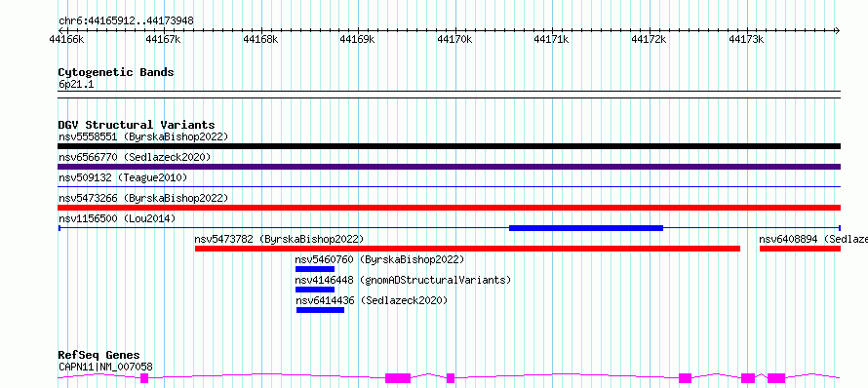The width and height of the screenshot is (868, 388).
Task: Select the black nsv5558551 variant bar
Action: [449, 146]
